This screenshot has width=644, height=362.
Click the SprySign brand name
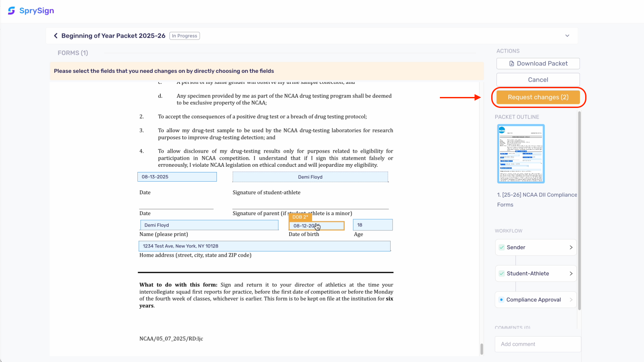pyautogui.click(x=36, y=11)
